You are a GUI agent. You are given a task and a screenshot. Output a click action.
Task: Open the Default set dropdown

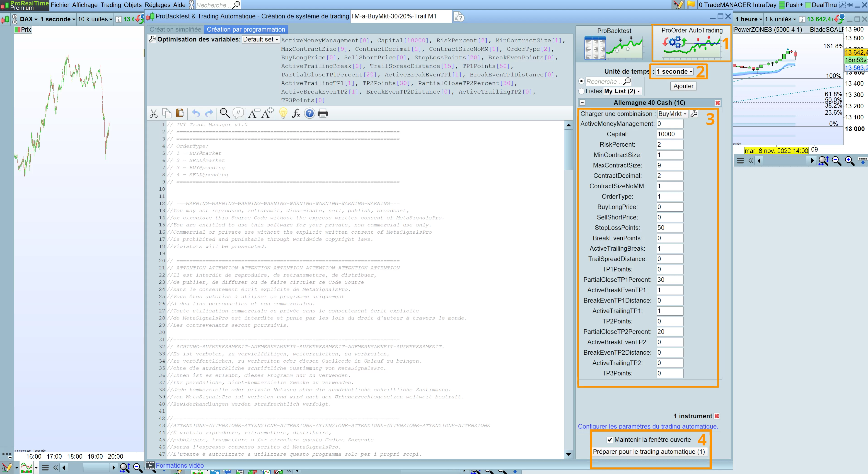[x=261, y=39]
